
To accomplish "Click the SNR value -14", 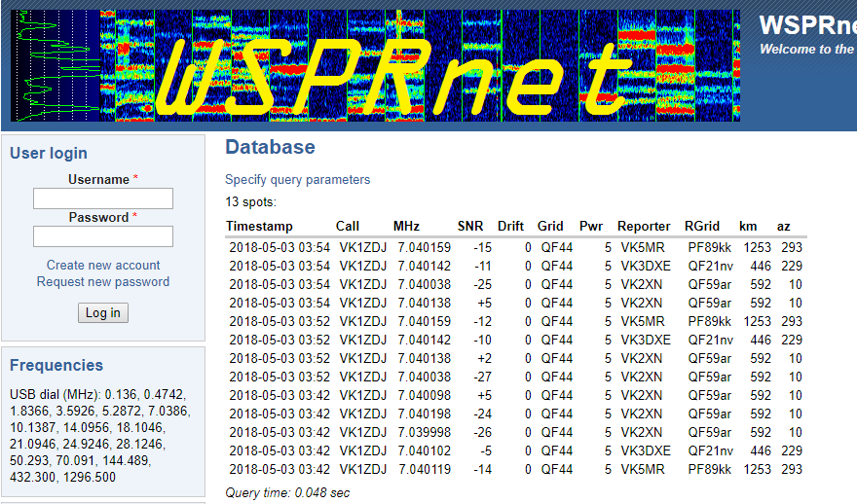I will 482,469.
